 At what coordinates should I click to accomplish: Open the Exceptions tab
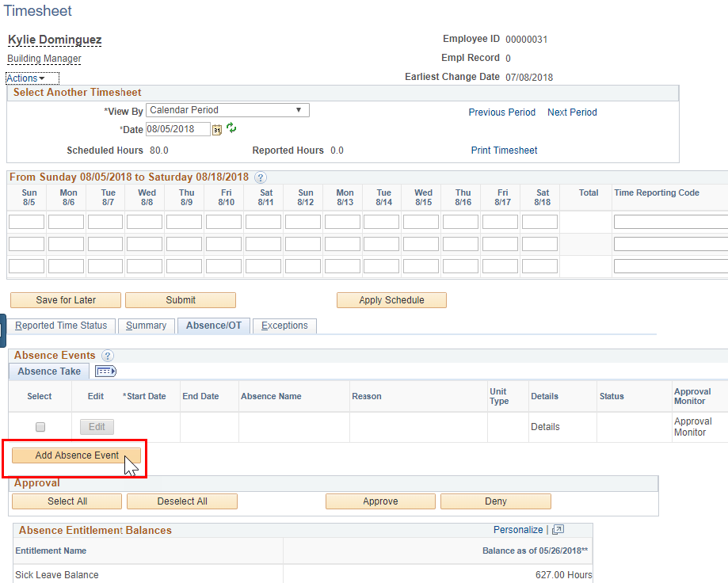pyautogui.click(x=284, y=326)
